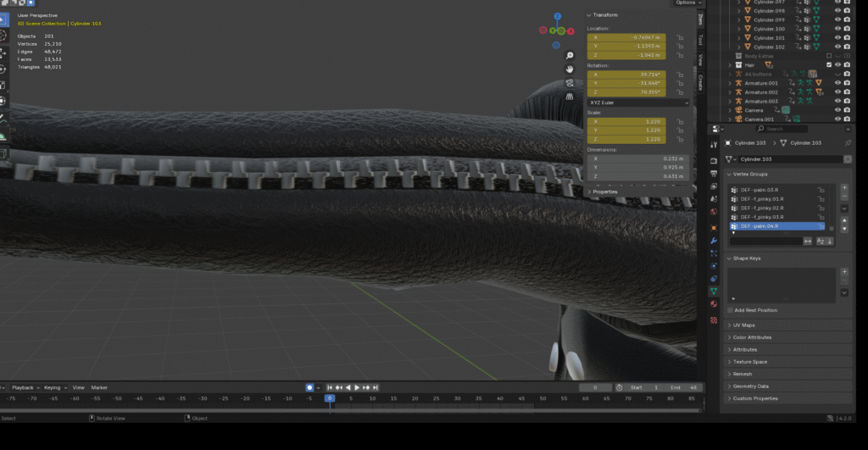The width and height of the screenshot is (868, 450).
Task: Hide Armature.001 with its eye icon
Action: (837, 83)
